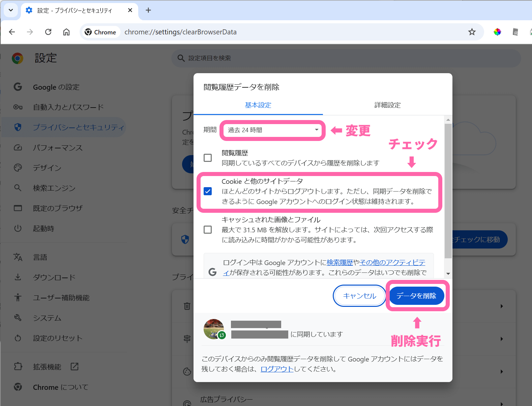Click the browser back arrow
Image resolution: width=532 pixels, height=406 pixels.
(12, 32)
